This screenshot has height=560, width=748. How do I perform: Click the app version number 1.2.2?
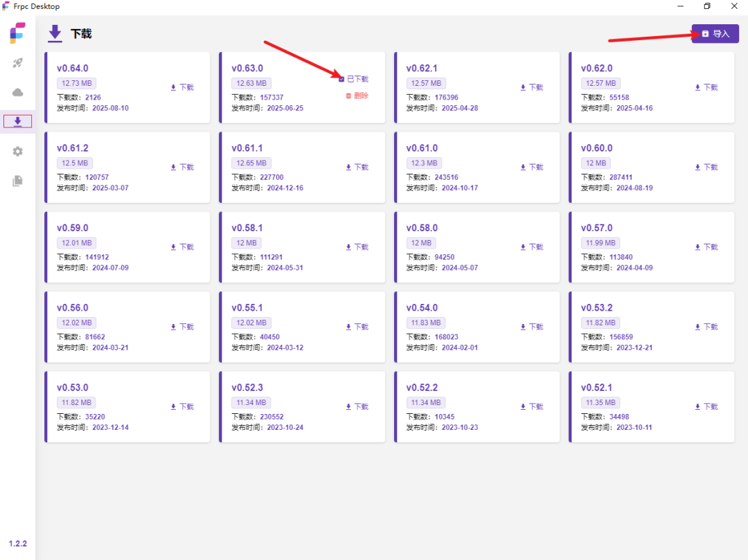point(17,543)
